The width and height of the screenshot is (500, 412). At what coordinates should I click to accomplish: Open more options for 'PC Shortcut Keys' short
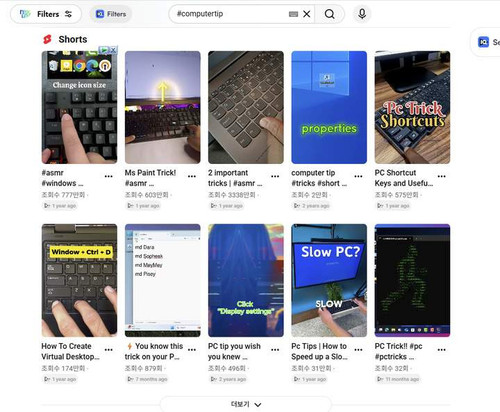[x=442, y=176]
